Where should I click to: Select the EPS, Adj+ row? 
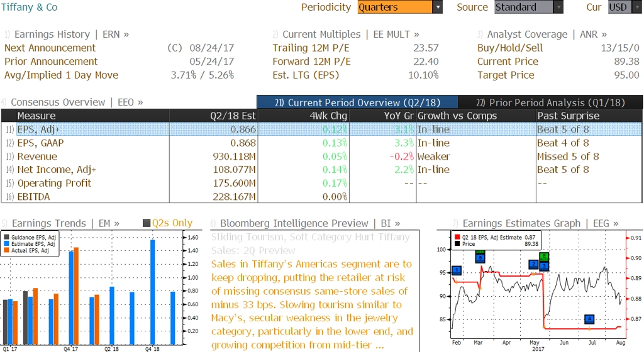(x=321, y=129)
